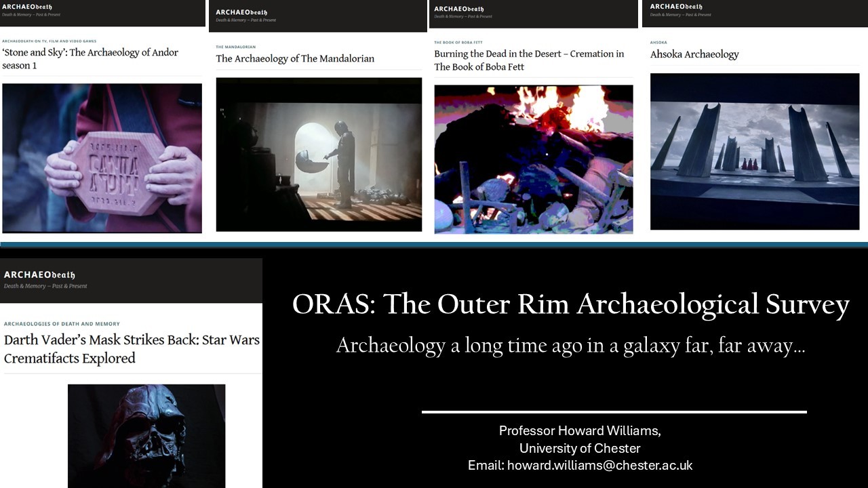Click the tagline under the Andor post's logo
Image resolution: width=868 pixels, height=488 pixels.
[32, 14]
